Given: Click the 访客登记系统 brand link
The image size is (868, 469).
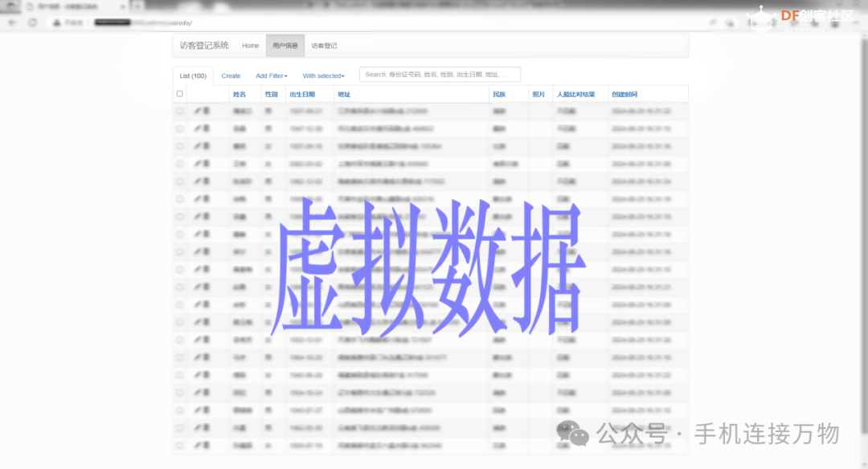Looking at the screenshot, I should (x=203, y=45).
